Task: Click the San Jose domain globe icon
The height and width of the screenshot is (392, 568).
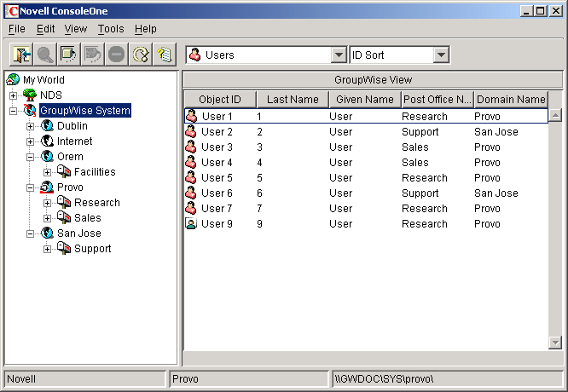Action: [47, 233]
